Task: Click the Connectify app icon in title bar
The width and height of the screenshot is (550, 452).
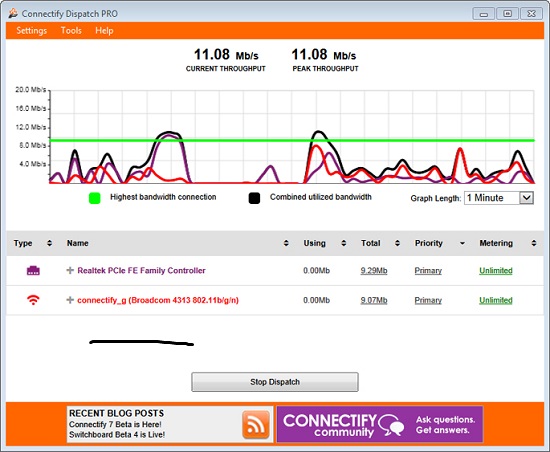Action: click(13, 13)
